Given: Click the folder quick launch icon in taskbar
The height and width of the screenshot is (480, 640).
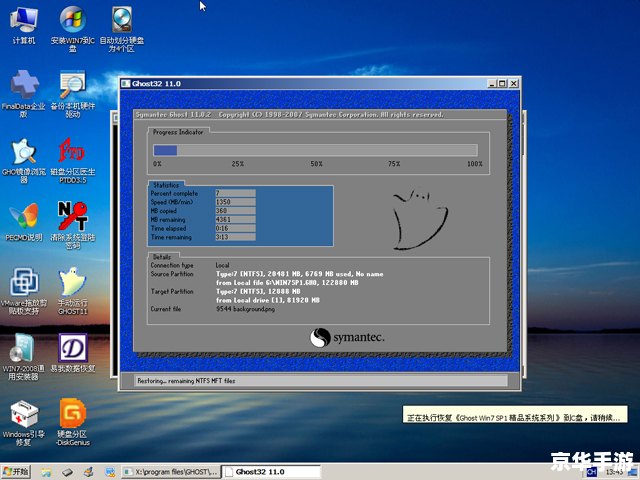Looking at the screenshot, I should click(x=46, y=472).
